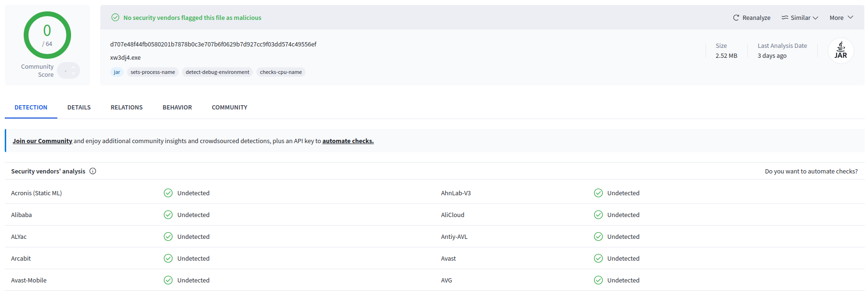This screenshot has width=868, height=291.
Task: Click the info icon beside Security vendors' analysis
Action: click(93, 171)
